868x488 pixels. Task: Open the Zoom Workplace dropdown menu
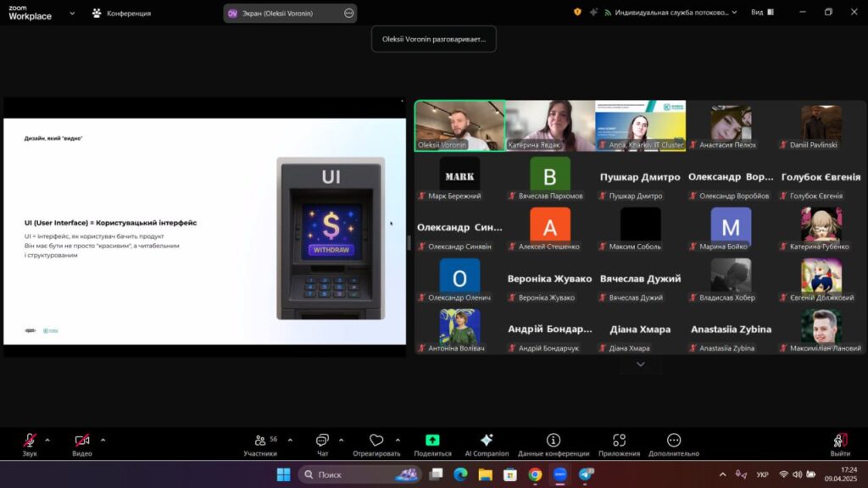72,13
